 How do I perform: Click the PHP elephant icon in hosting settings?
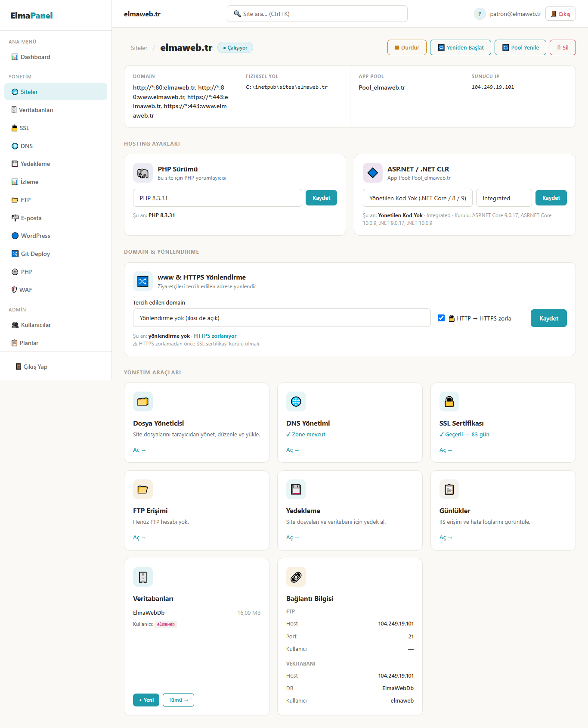143,173
